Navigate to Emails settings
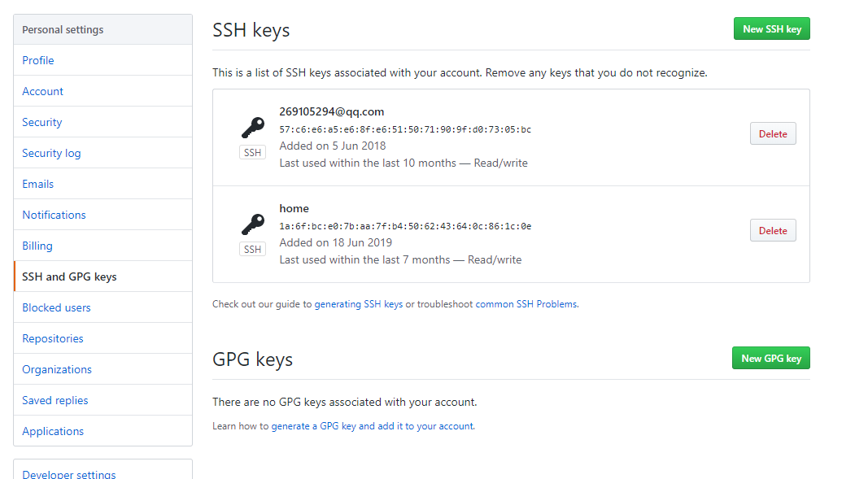The image size is (868, 479). pos(37,184)
